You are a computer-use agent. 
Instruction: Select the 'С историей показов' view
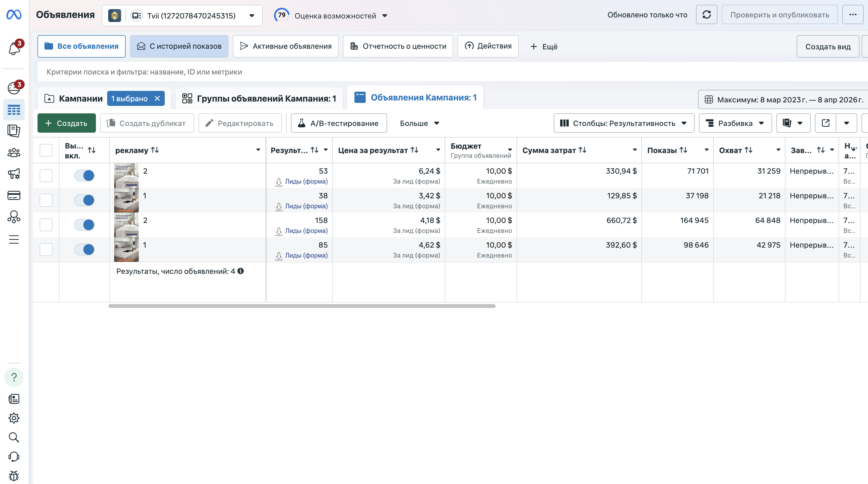pos(179,46)
